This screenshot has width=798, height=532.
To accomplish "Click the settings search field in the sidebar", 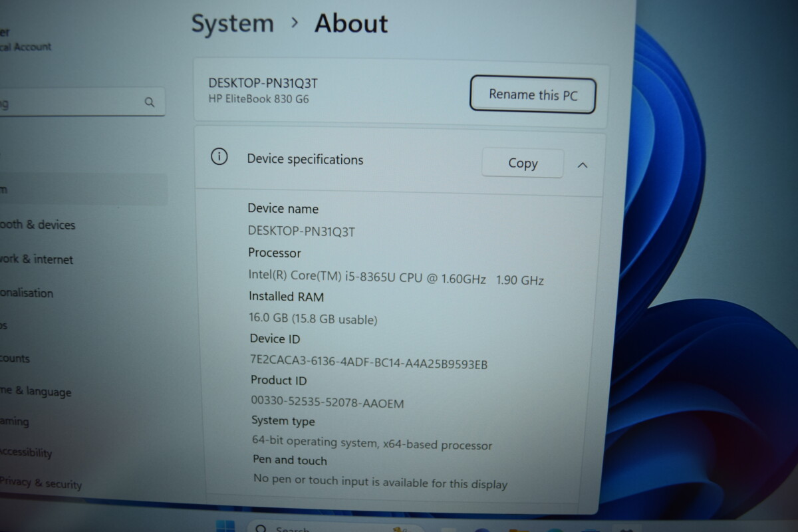I will (x=82, y=103).
